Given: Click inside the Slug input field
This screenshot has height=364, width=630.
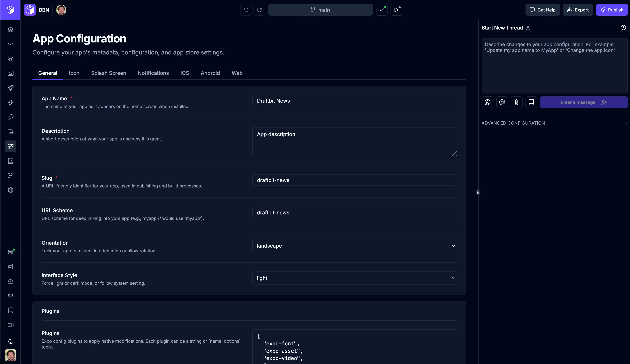Looking at the screenshot, I should coord(355,180).
